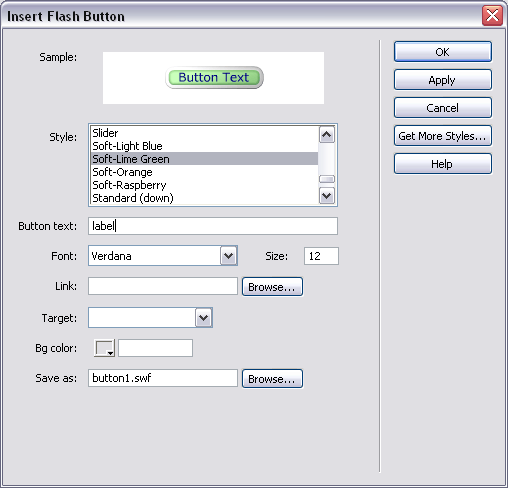
Task: Browse for a Link file
Action: pyautogui.click(x=272, y=287)
